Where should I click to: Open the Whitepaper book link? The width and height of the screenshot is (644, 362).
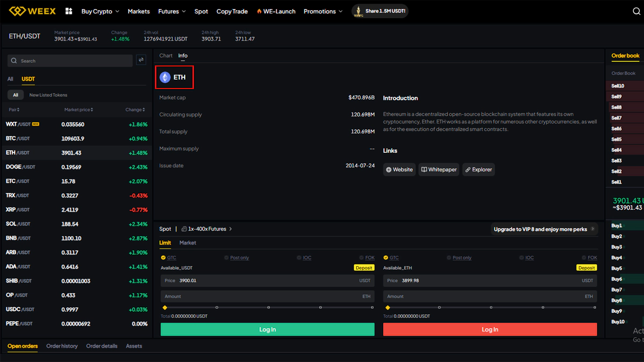(x=438, y=169)
